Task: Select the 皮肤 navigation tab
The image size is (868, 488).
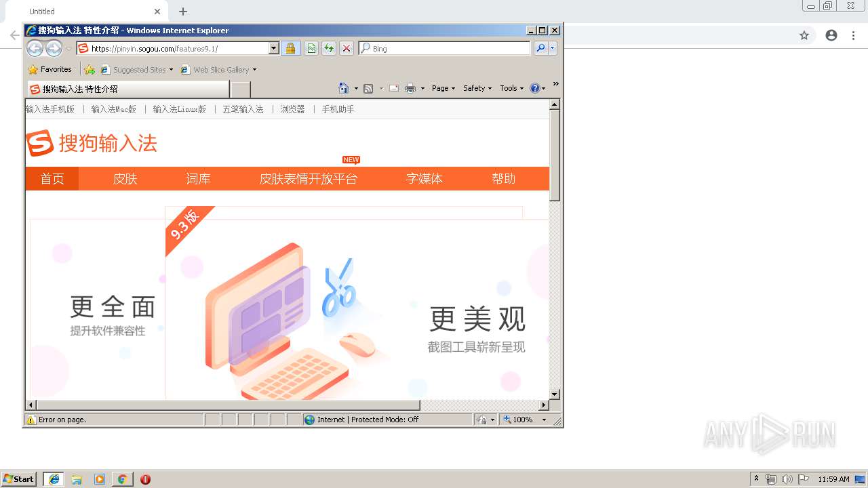Action: pos(125,179)
